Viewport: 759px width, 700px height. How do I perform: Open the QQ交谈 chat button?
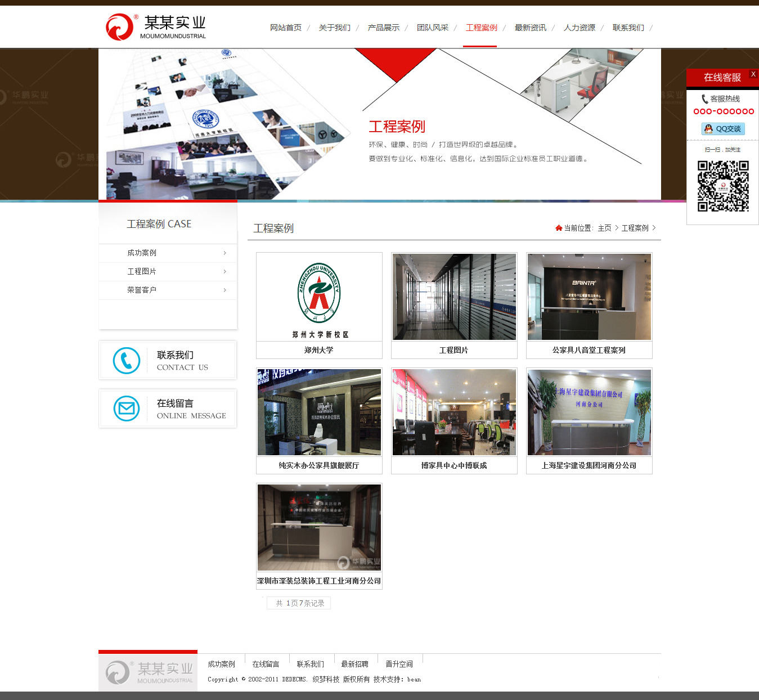pos(723,129)
